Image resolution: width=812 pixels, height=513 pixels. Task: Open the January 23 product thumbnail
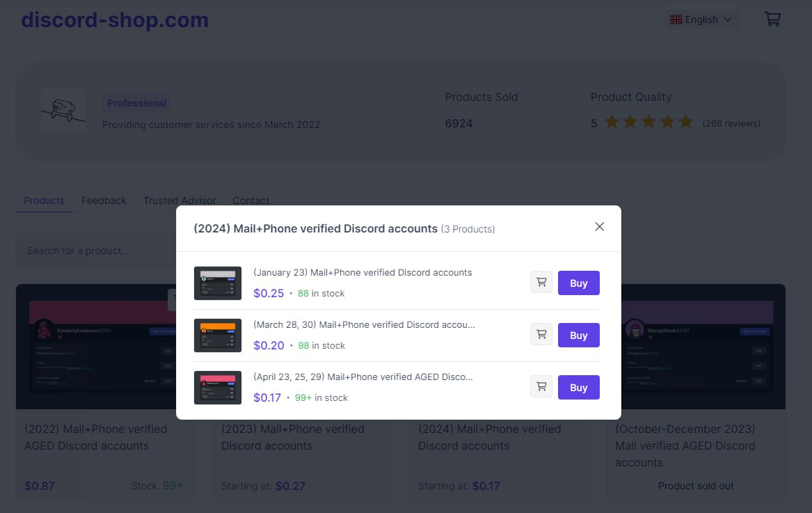pos(218,283)
